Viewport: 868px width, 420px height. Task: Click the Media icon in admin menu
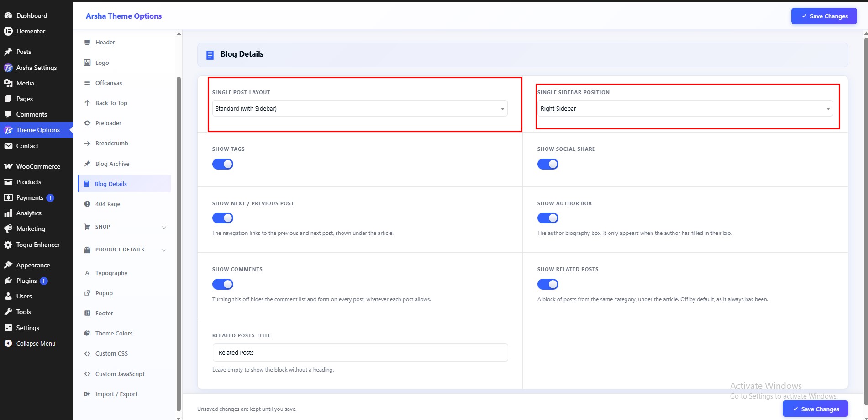(8, 83)
